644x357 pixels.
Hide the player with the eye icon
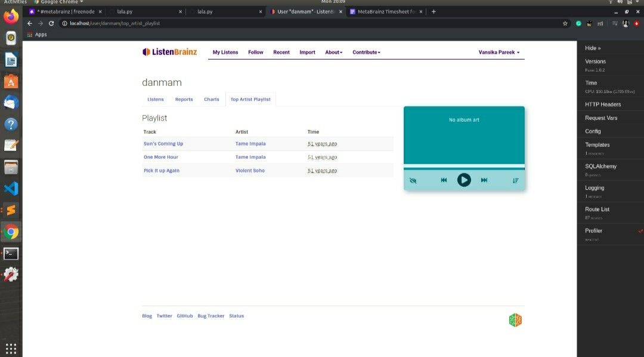click(x=413, y=180)
